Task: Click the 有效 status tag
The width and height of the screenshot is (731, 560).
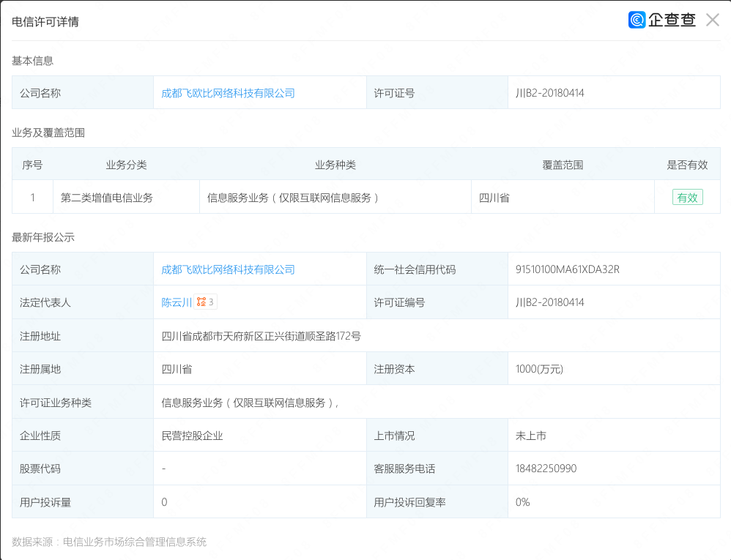Action: tap(687, 198)
